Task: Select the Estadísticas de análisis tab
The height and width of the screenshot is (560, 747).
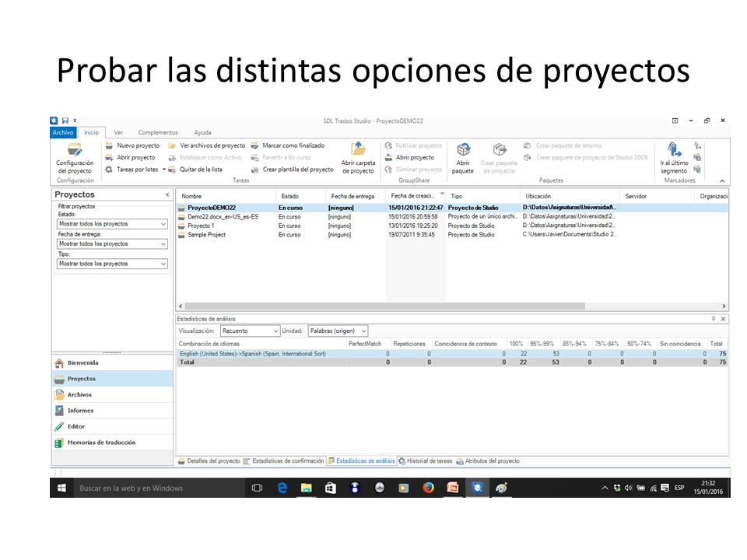Action: coord(362,461)
